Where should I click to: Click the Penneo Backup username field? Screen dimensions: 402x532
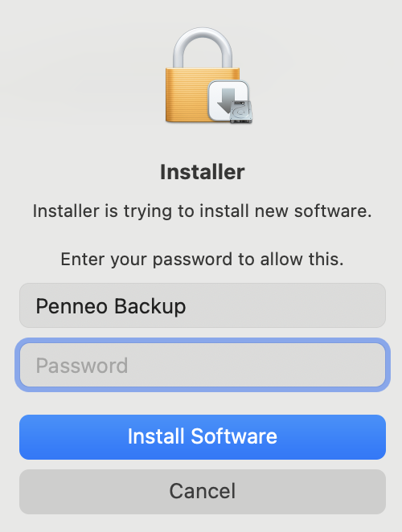tap(203, 305)
